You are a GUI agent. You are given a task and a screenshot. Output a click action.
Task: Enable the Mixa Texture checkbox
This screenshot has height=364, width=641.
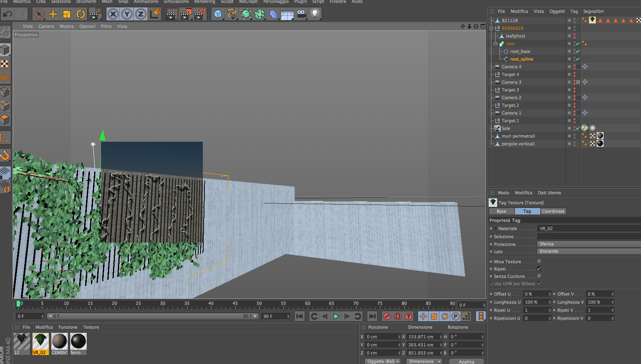539,262
